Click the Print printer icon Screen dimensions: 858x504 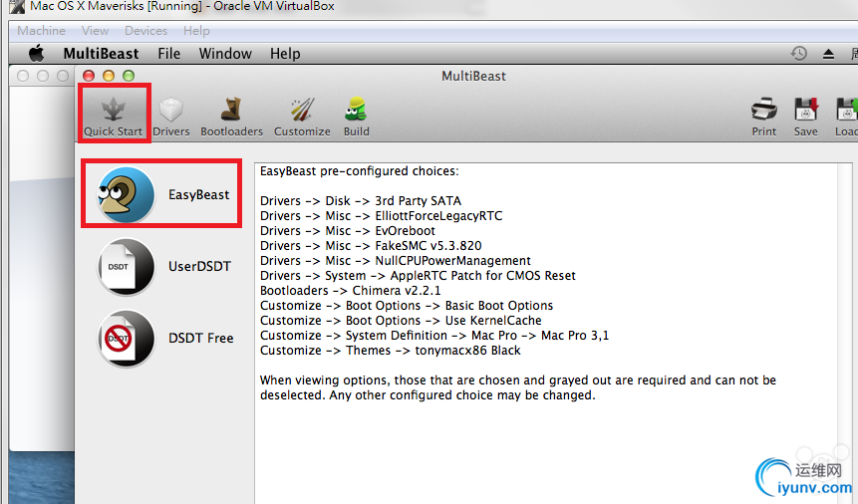tap(764, 116)
